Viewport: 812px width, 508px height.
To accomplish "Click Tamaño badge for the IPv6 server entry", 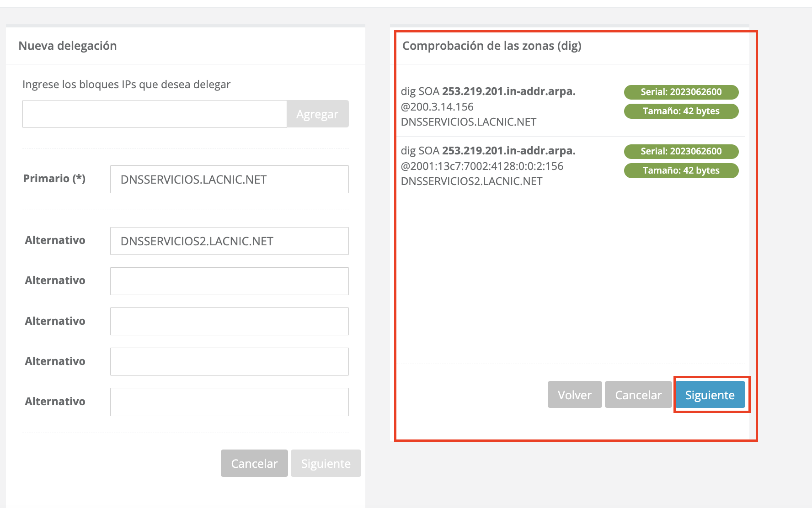I will pyautogui.click(x=681, y=170).
